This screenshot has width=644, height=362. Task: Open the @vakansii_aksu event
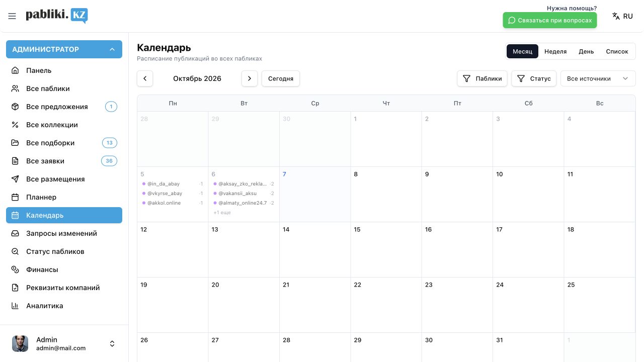[x=244, y=194]
